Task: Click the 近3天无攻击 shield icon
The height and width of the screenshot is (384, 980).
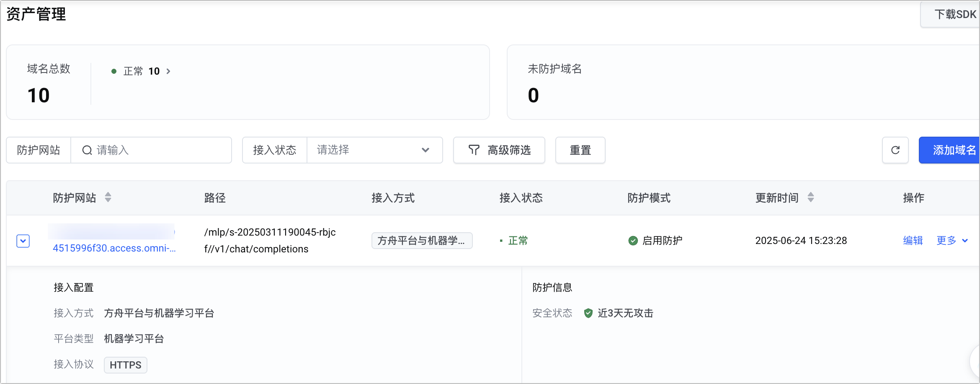Action: 588,313
